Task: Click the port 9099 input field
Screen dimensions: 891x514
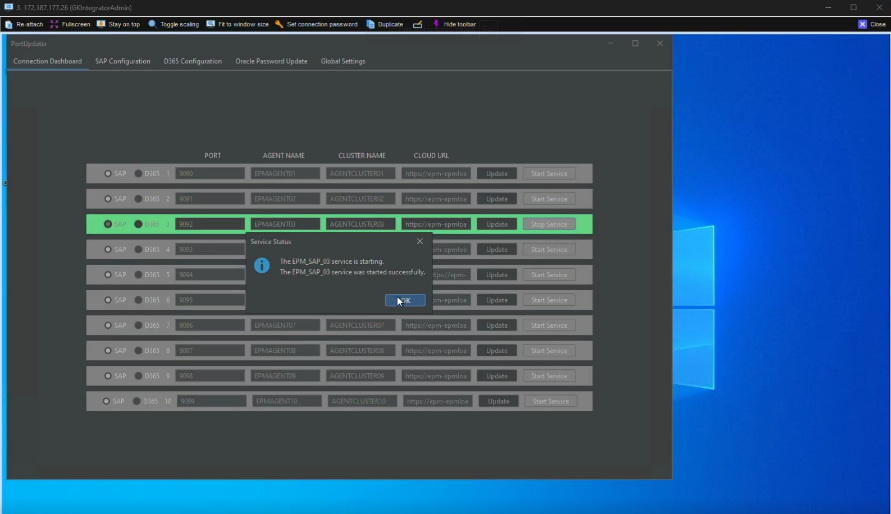Action: (211, 401)
